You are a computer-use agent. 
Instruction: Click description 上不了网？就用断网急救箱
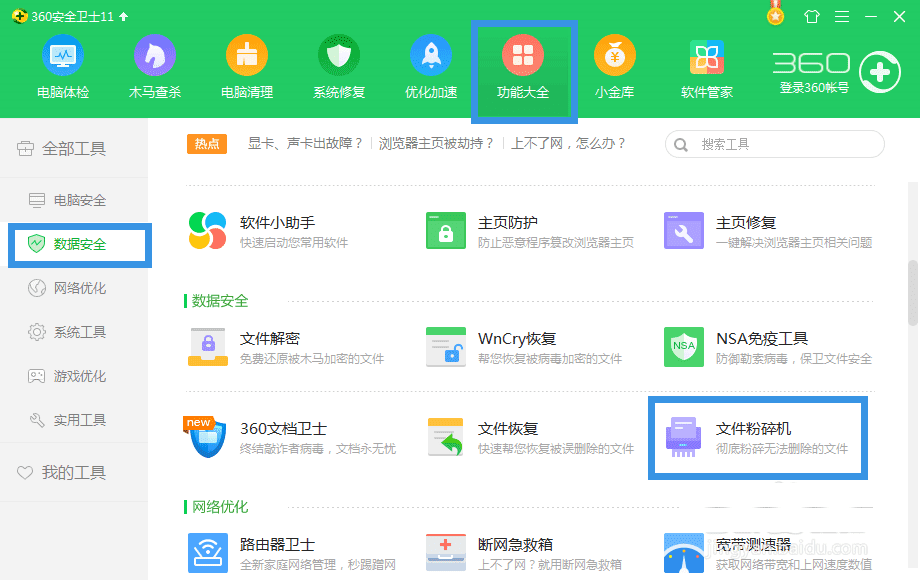click(x=550, y=565)
